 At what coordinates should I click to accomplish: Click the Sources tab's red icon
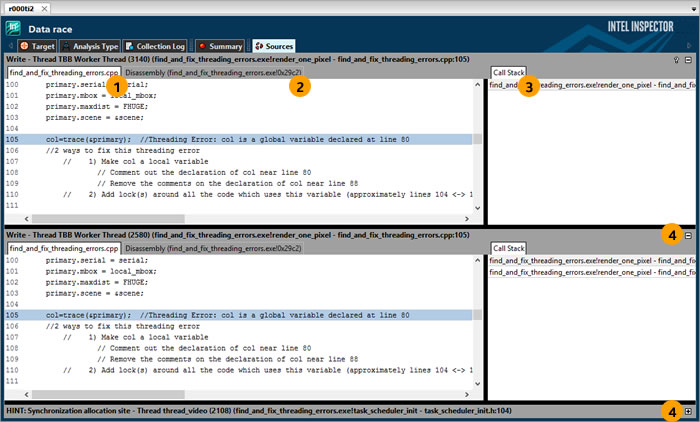[x=259, y=46]
